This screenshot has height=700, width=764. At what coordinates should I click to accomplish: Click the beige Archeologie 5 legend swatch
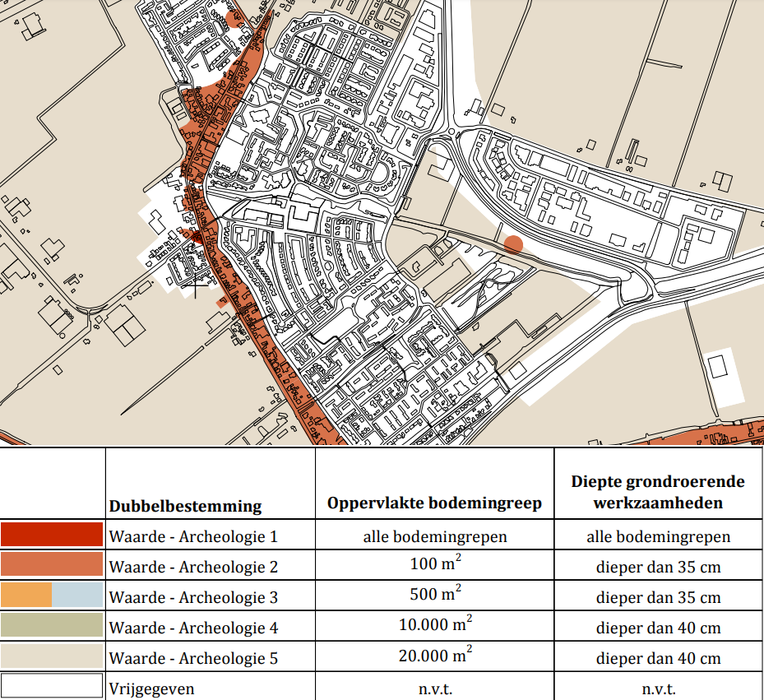[52, 656]
